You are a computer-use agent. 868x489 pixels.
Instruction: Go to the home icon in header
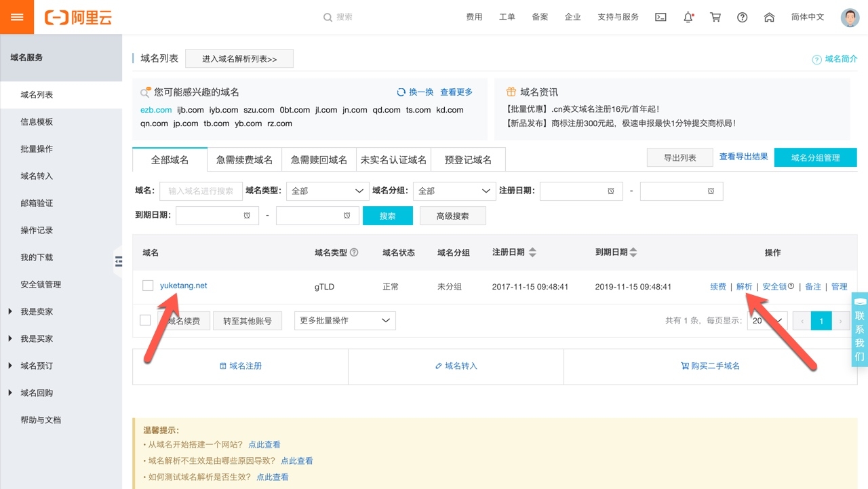(x=769, y=17)
